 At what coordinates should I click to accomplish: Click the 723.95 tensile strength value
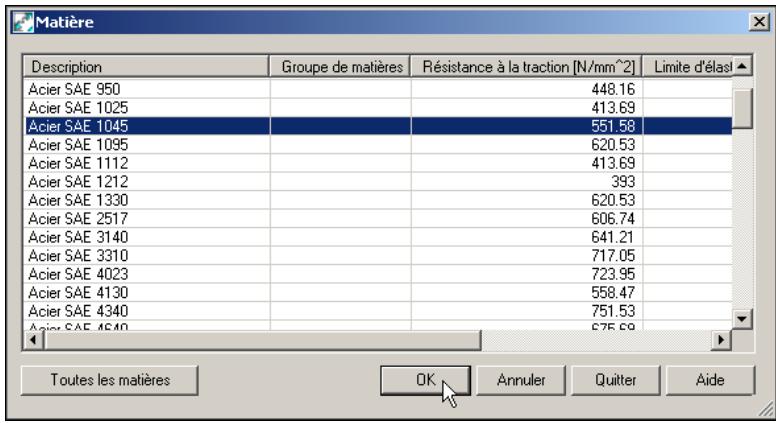point(613,274)
